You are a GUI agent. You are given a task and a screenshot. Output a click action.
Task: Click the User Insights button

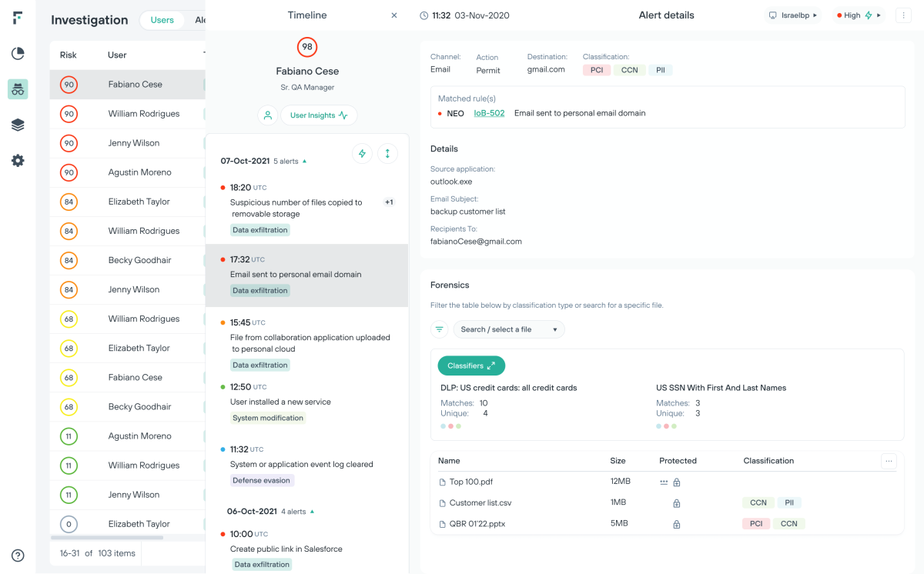[x=319, y=115]
